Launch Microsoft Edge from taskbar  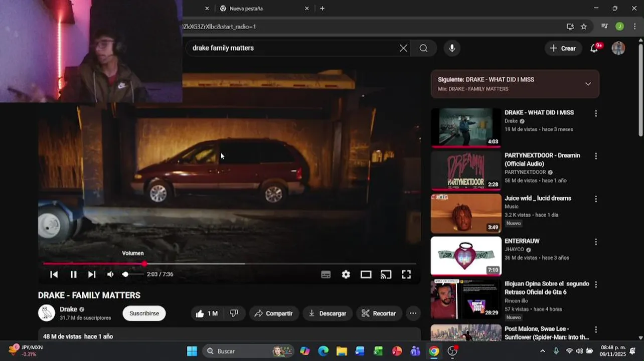tap(324, 351)
